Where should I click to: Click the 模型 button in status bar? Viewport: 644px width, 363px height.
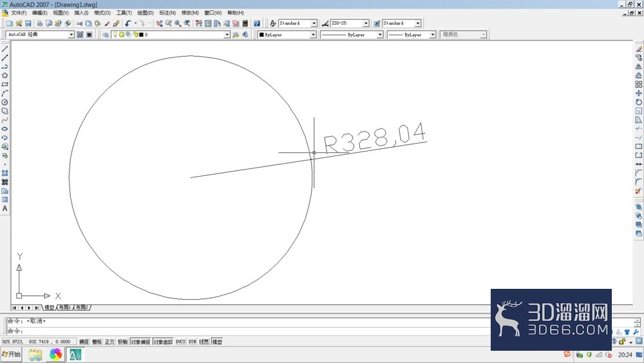coord(217,342)
